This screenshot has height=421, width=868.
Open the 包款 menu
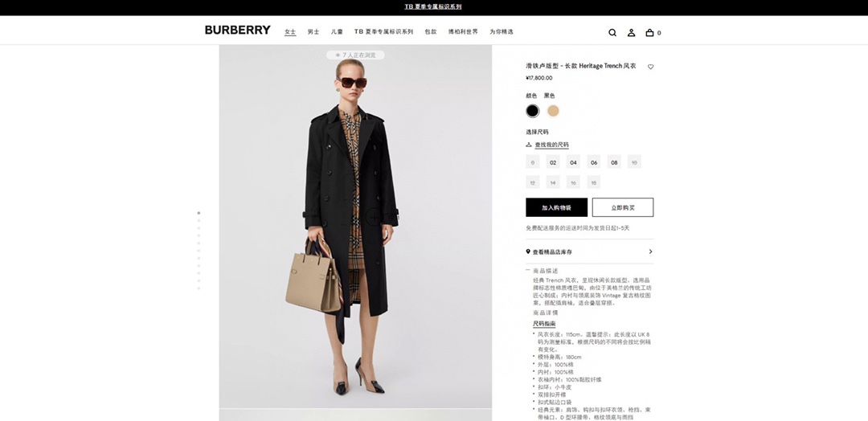pyautogui.click(x=431, y=31)
